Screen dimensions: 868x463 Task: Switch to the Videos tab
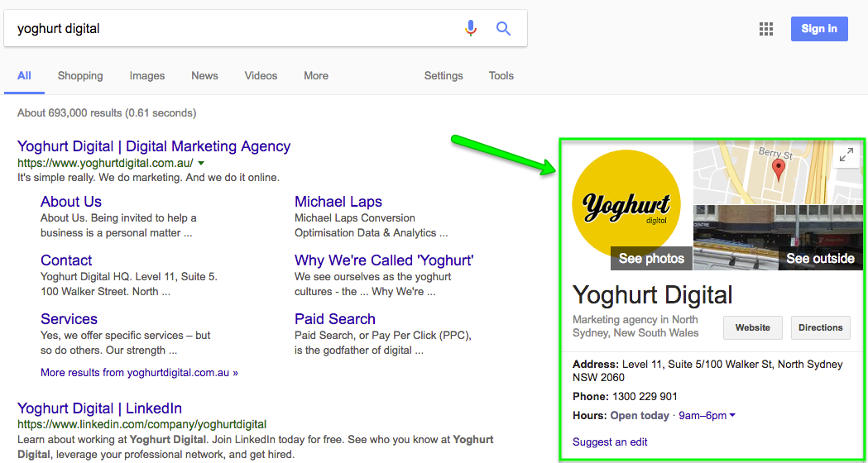pos(261,76)
